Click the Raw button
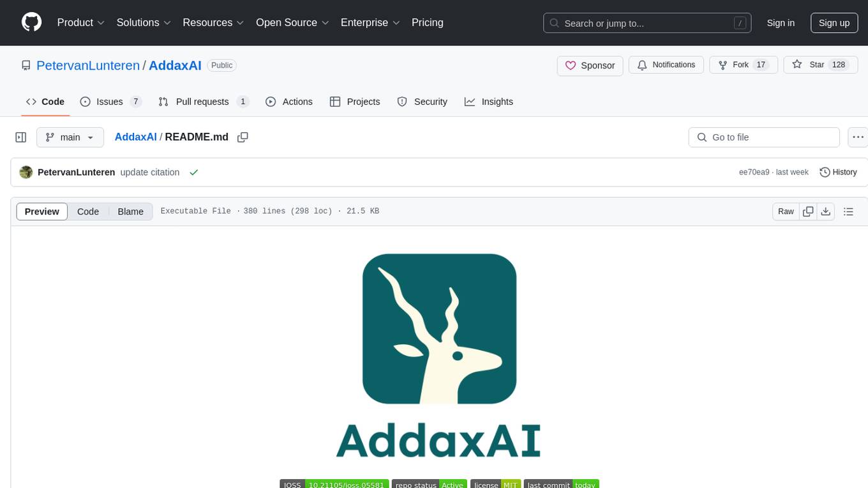 [x=786, y=211]
